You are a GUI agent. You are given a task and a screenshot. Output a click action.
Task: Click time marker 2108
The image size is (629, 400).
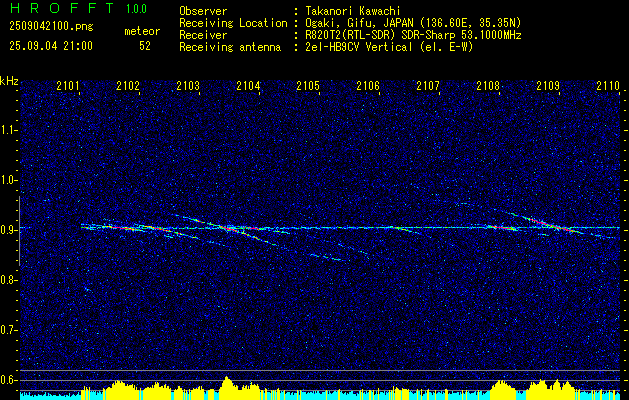pos(488,86)
